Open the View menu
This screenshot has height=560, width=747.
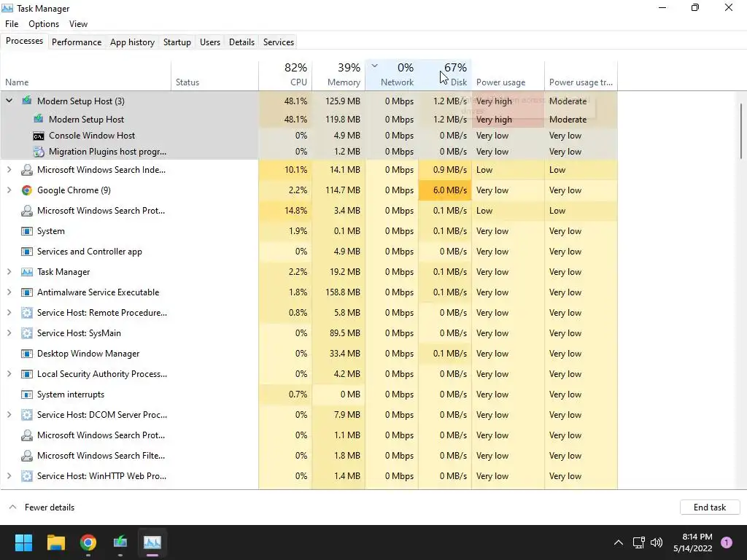(78, 24)
